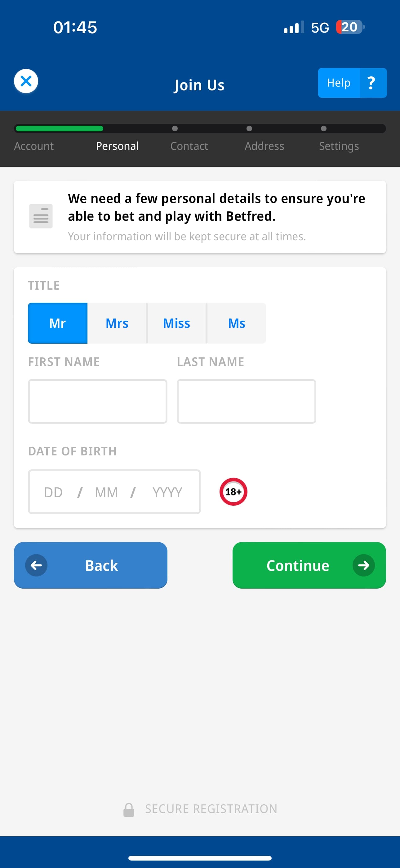Switch to the Account step
This screenshot has height=868, width=400.
click(34, 146)
